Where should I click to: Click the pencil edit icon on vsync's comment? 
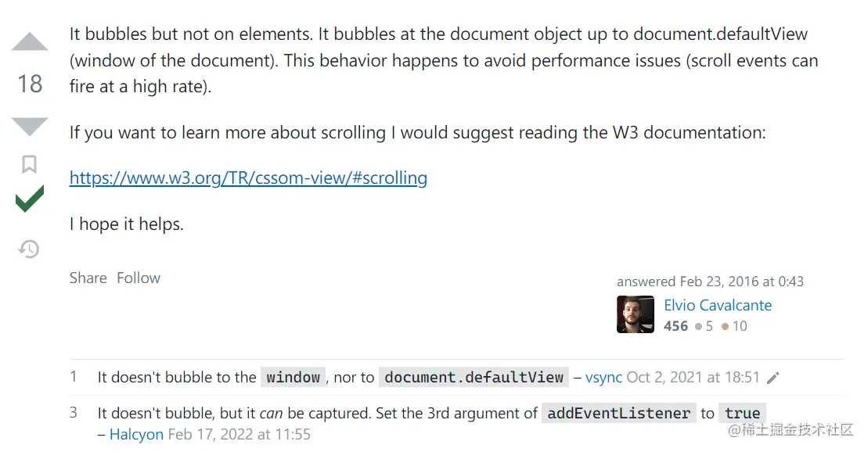773,378
